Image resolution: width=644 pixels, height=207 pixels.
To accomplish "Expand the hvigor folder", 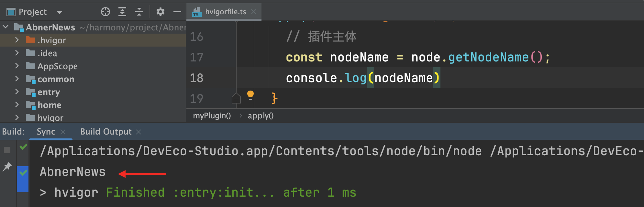I will click(x=17, y=118).
